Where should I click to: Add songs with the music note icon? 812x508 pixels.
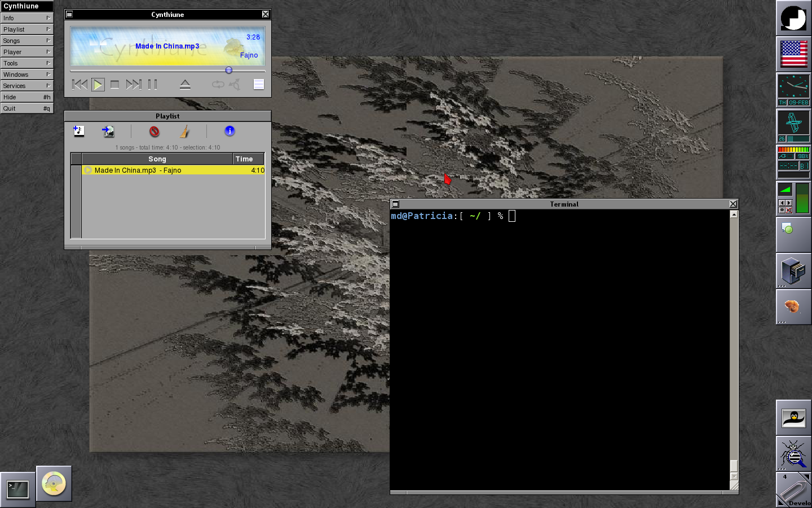click(x=79, y=131)
